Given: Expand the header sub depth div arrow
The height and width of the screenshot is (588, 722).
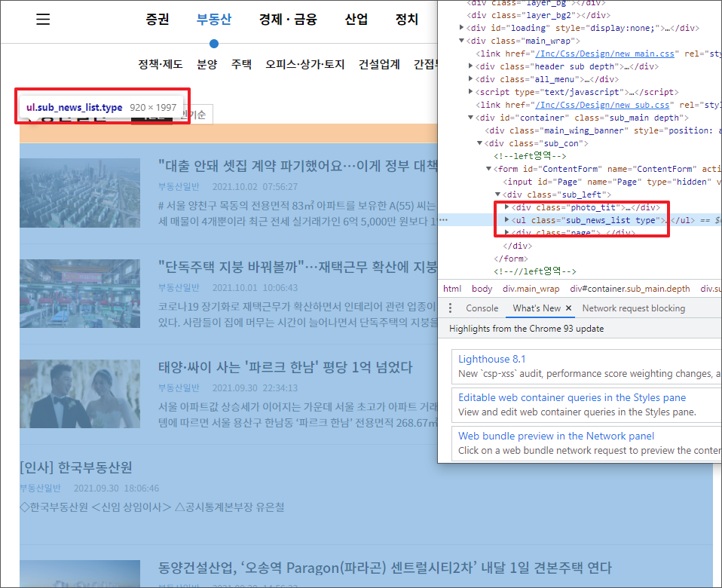Looking at the screenshot, I should [470, 66].
